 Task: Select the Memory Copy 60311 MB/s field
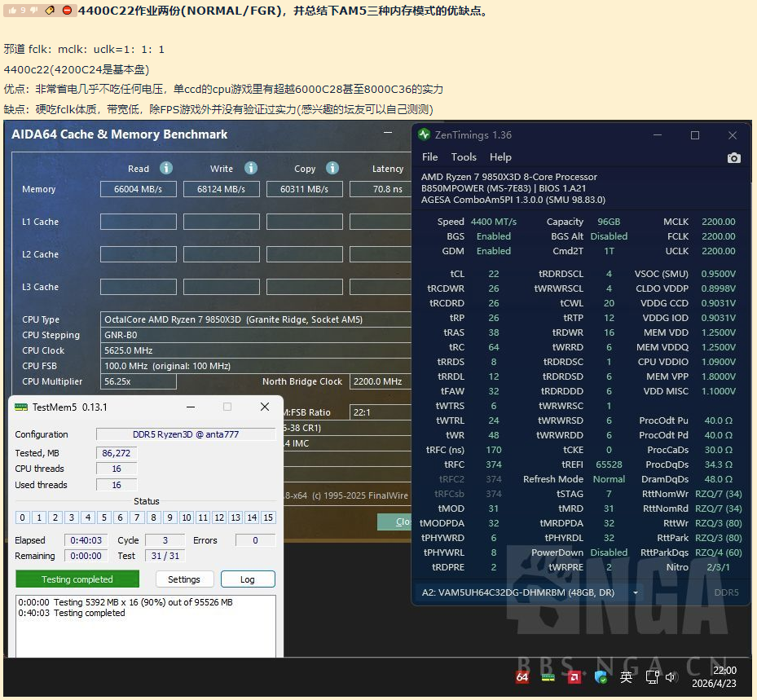point(304,189)
